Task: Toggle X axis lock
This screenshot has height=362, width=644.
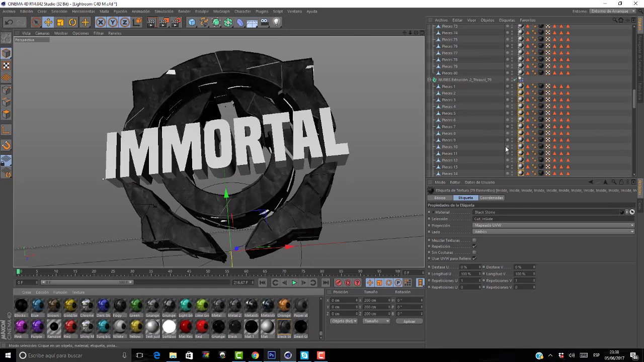Action: (x=101, y=22)
